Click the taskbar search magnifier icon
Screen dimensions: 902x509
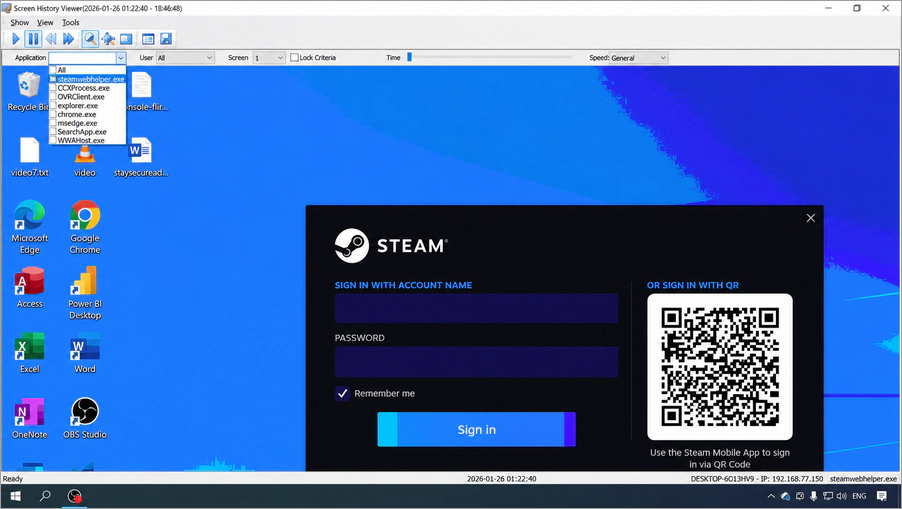tap(45, 496)
